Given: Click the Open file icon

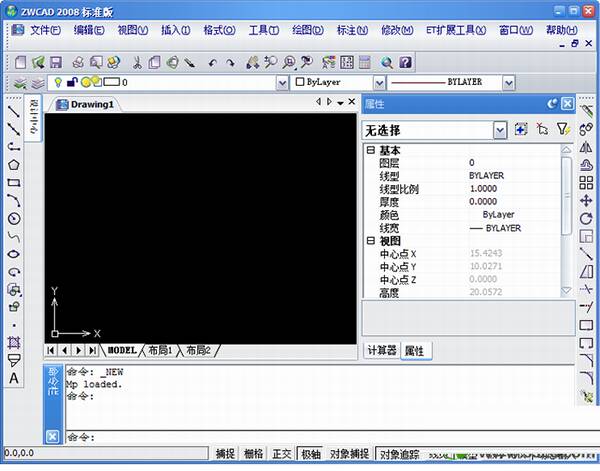Looking at the screenshot, I should coord(38,62).
